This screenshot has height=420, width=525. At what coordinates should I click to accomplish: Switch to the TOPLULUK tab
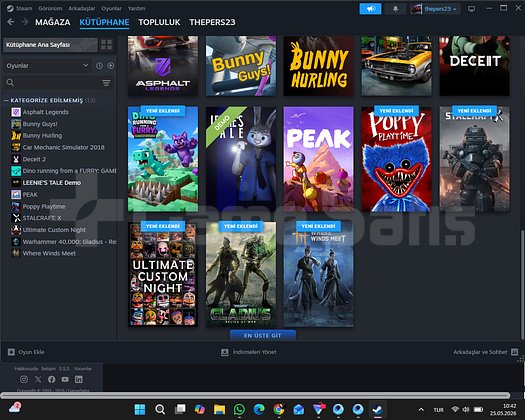(159, 22)
